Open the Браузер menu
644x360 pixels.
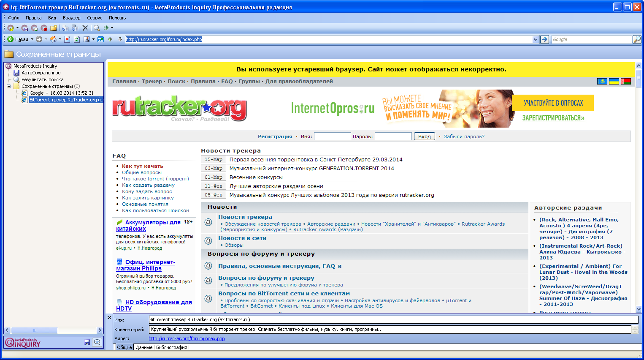pos(71,18)
